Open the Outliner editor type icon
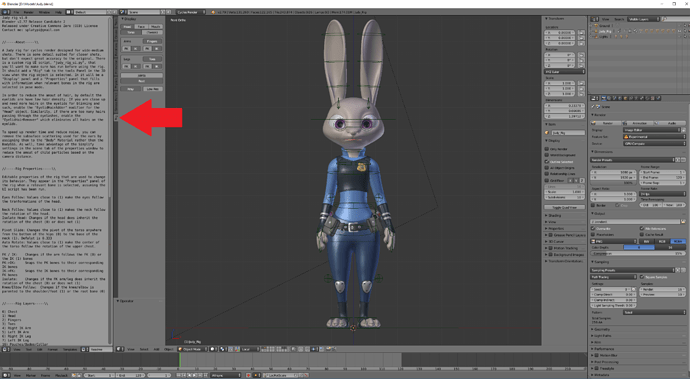Screen dimensions: 690x379 click(595, 19)
